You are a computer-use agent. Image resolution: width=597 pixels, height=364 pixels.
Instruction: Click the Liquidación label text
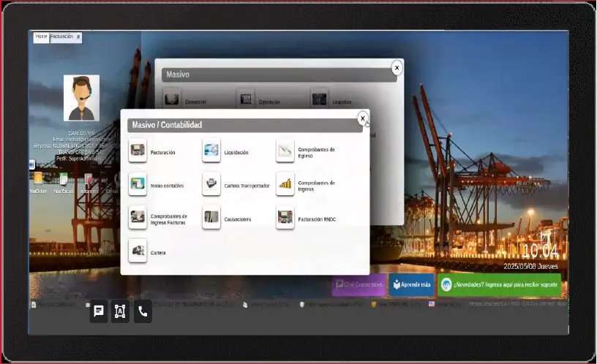click(x=236, y=153)
